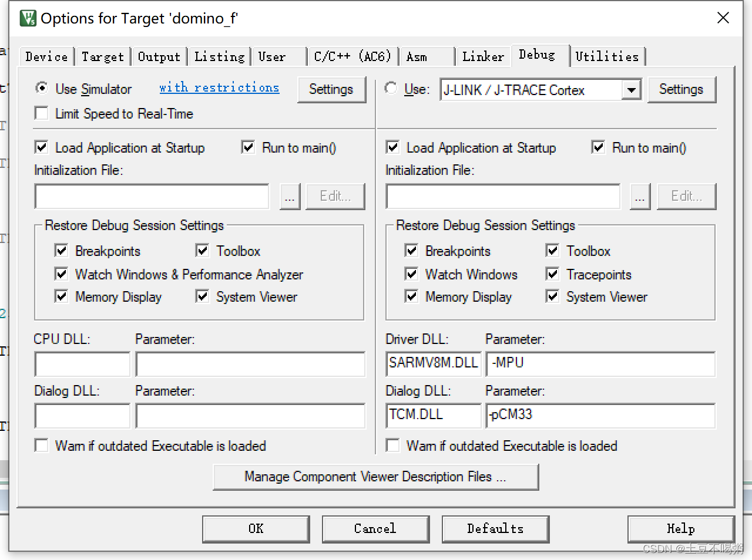Select the Use Simulator radio button
This screenshot has height=560, width=752.
[x=41, y=89]
